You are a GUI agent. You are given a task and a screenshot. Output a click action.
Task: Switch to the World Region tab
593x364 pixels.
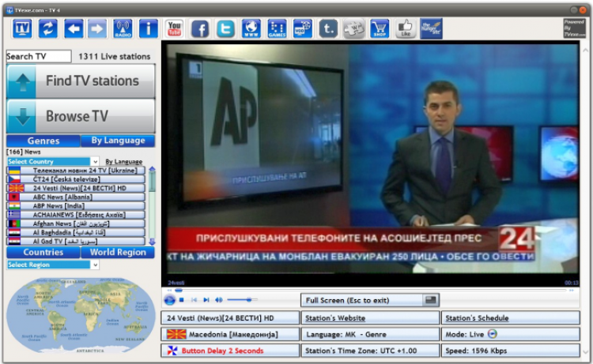tap(118, 253)
